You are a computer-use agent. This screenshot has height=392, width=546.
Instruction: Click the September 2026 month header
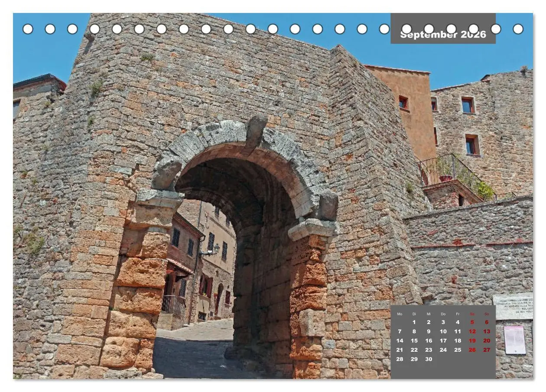[443, 35]
